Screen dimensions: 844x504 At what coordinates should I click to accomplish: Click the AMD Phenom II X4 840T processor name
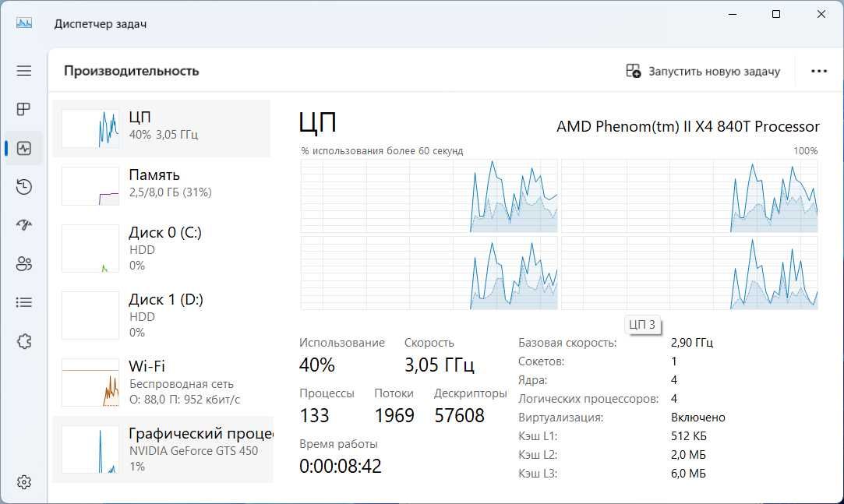pyautogui.click(x=687, y=126)
